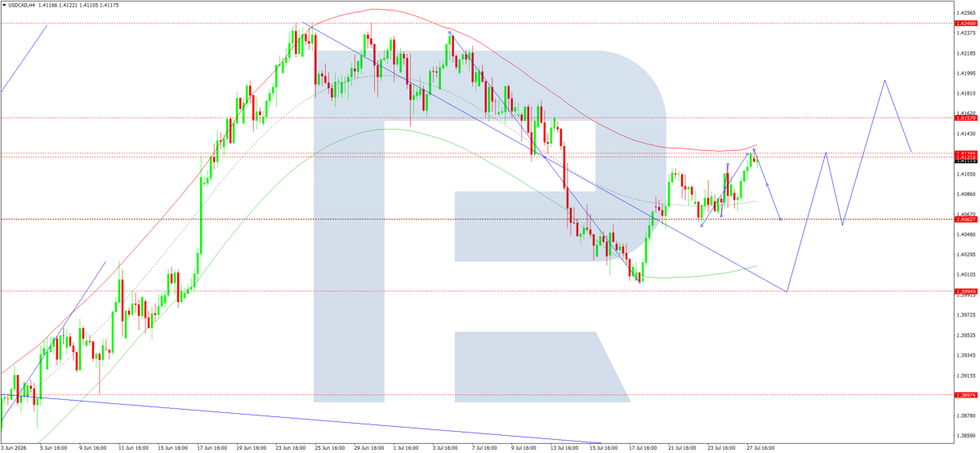Click the 1.40295 price scale value
980x453 pixels.
pos(967,255)
